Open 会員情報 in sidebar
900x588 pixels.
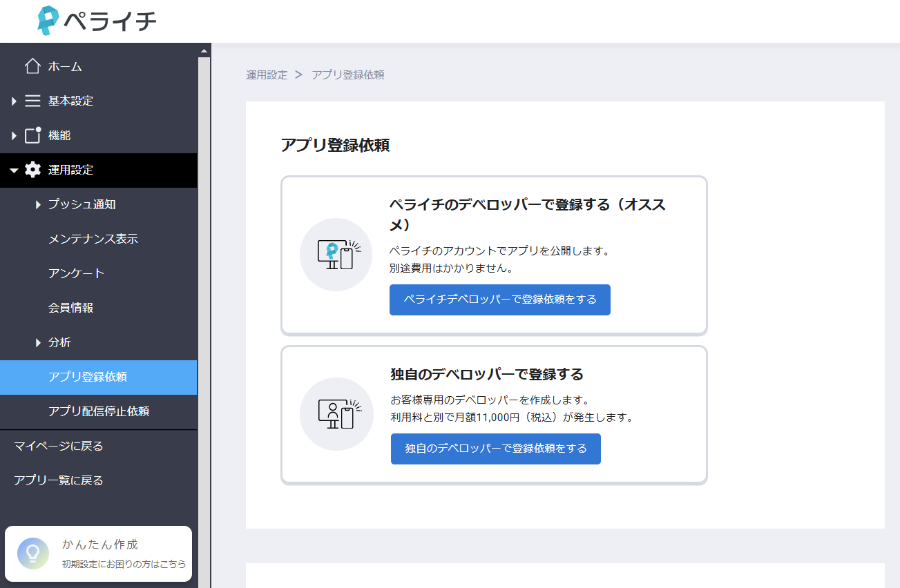[70, 308]
